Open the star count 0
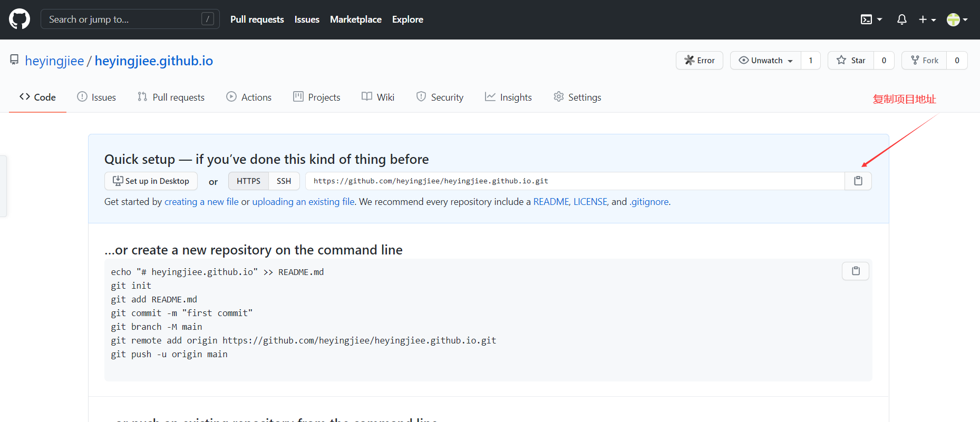Screen dimensions: 980x422 [884, 61]
